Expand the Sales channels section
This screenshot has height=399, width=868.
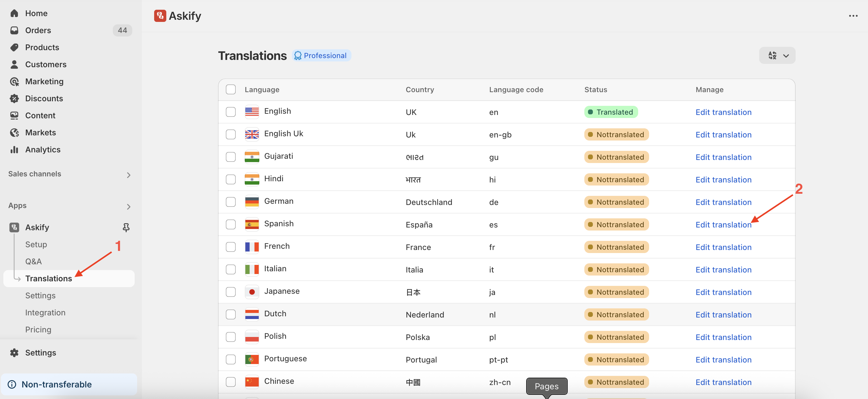click(x=128, y=175)
